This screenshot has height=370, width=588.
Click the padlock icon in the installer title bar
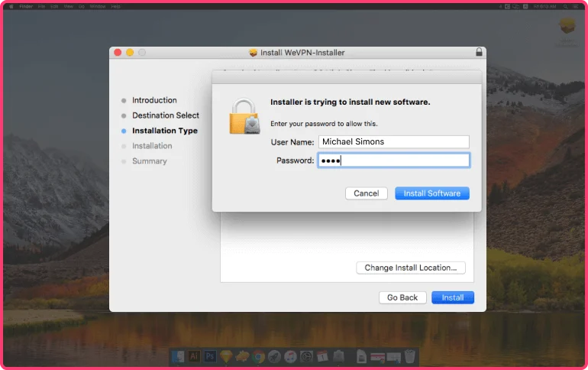[x=479, y=52]
